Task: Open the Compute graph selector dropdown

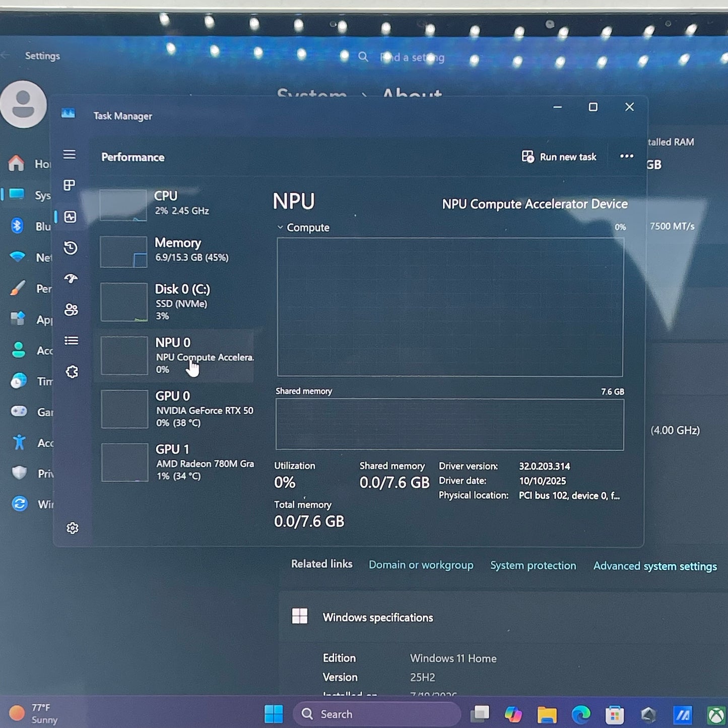Action: click(303, 228)
